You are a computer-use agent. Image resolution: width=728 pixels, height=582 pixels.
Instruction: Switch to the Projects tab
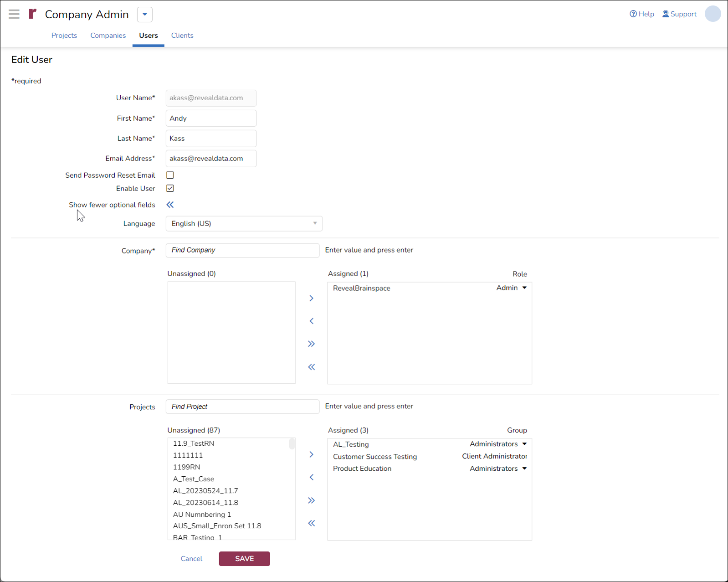[64, 36]
